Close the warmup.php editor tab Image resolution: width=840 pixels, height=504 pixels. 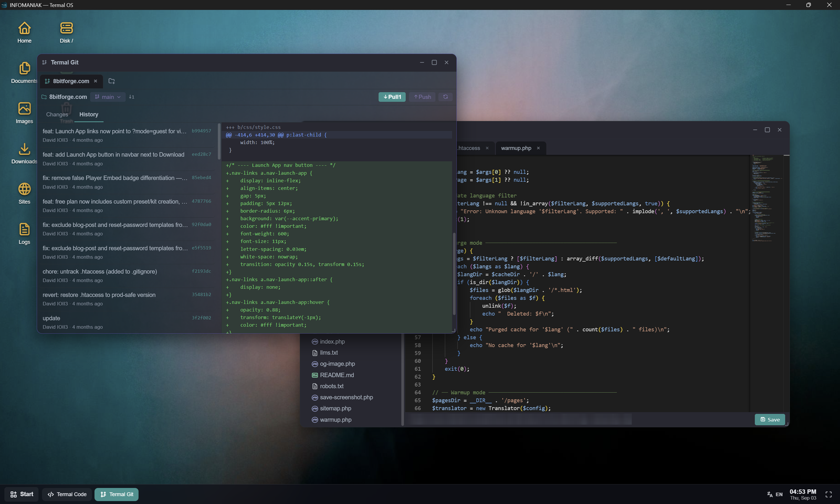click(538, 148)
